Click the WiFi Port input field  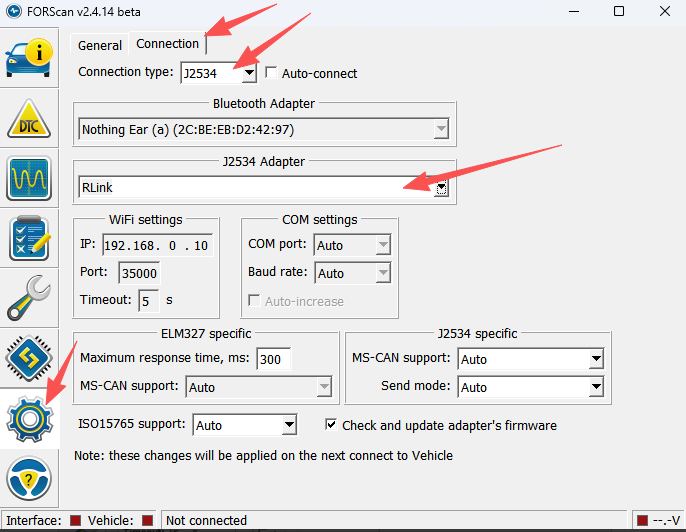click(x=139, y=273)
